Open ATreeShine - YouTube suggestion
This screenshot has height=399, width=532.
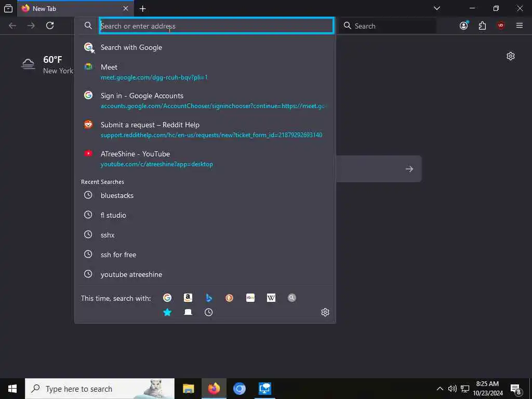205,159
